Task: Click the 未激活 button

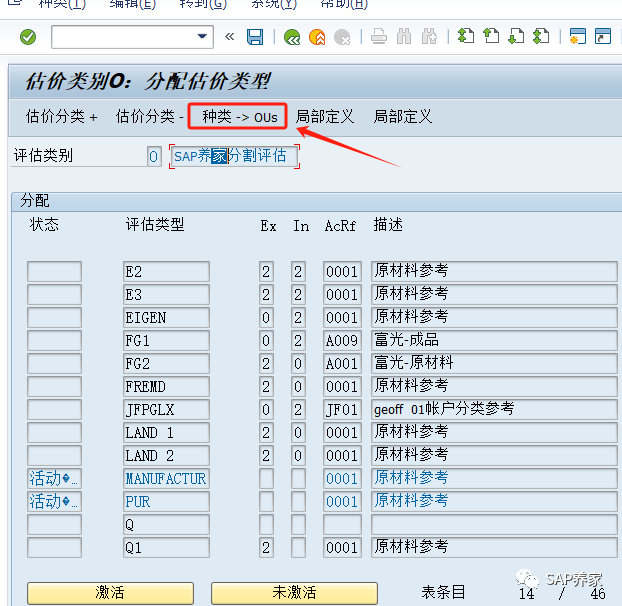Action: click(294, 593)
